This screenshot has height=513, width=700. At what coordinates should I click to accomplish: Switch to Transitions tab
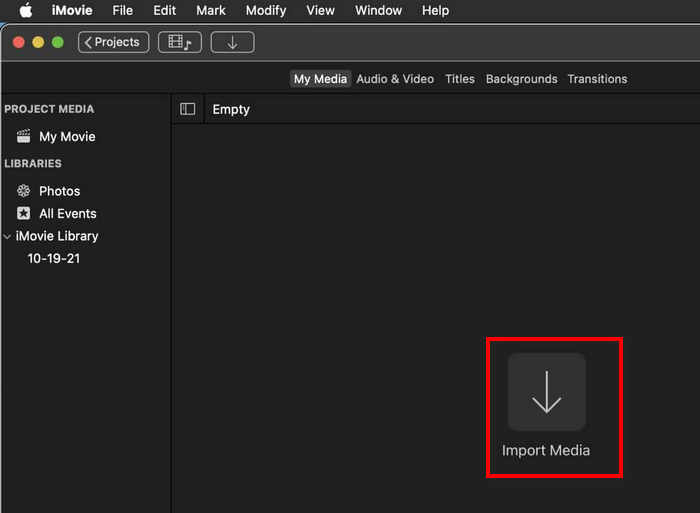point(597,79)
